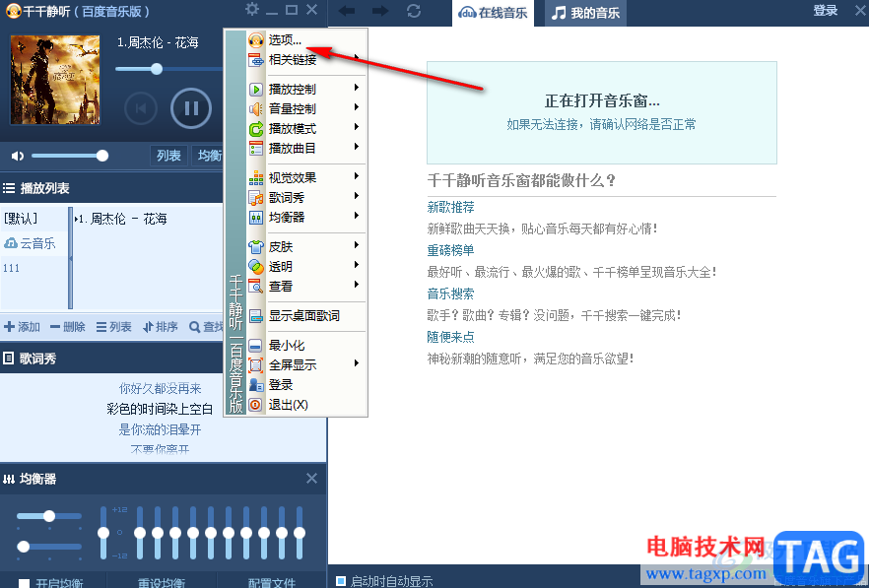Expand the 音量控制 submenu

pos(357,107)
